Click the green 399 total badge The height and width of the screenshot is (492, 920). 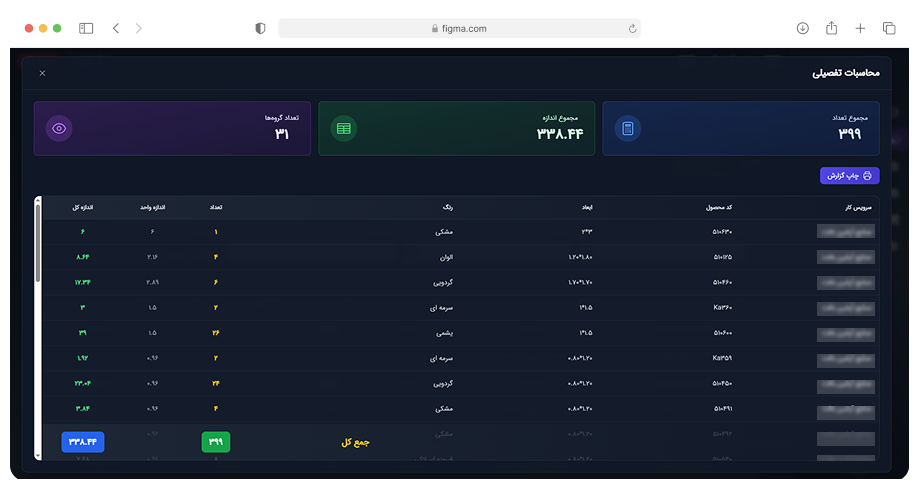pyautogui.click(x=216, y=441)
